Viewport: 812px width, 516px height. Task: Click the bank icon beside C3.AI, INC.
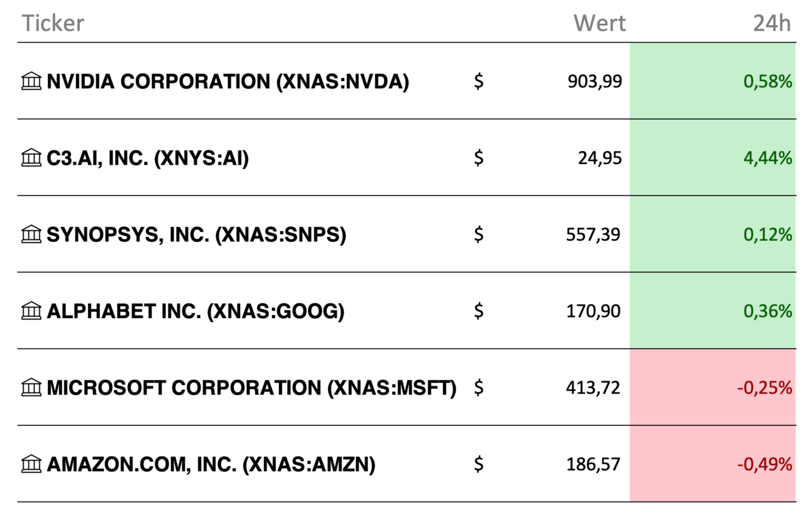pyautogui.click(x=31, y=158)
